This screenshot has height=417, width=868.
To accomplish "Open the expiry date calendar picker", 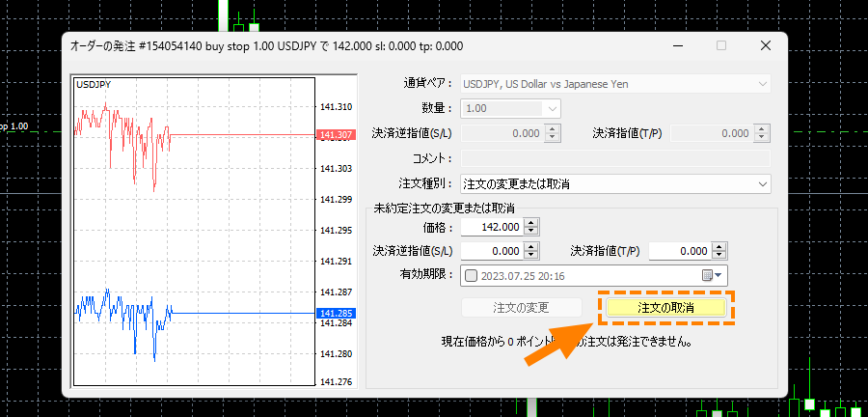I will 713,275.
